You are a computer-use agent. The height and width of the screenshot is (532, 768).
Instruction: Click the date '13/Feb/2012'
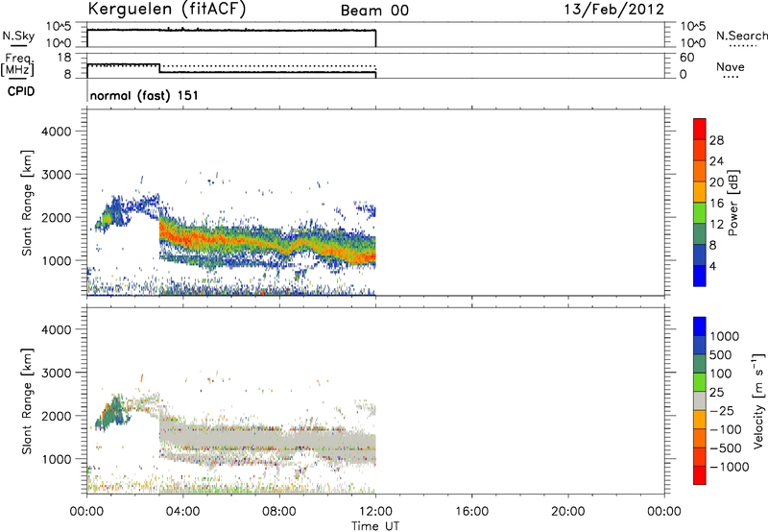pyautogui.click(x=613, y=10)
